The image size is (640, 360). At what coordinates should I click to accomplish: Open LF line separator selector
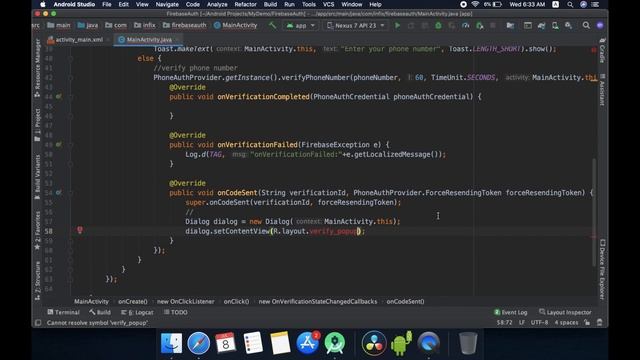tap(522, 322)
